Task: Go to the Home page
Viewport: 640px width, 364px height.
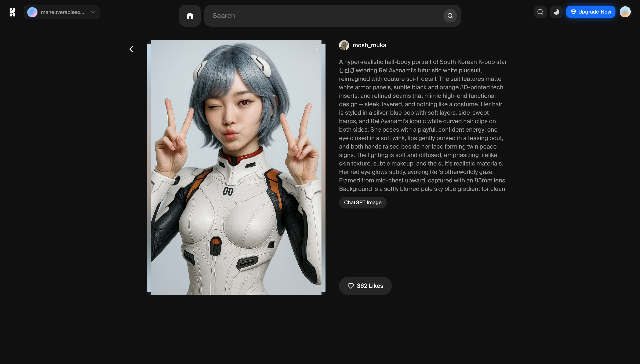Action: point(190,16)
